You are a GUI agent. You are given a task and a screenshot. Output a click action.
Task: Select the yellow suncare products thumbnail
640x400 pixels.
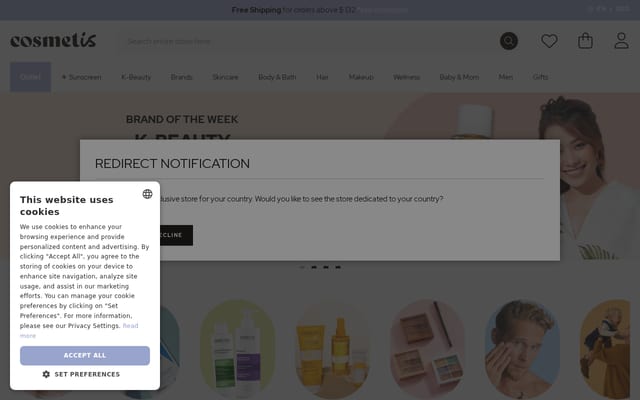[x=332, y=349]
